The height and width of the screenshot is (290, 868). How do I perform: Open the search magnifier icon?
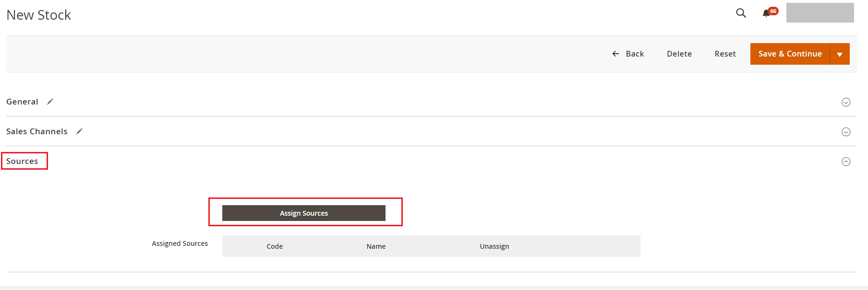741,13
